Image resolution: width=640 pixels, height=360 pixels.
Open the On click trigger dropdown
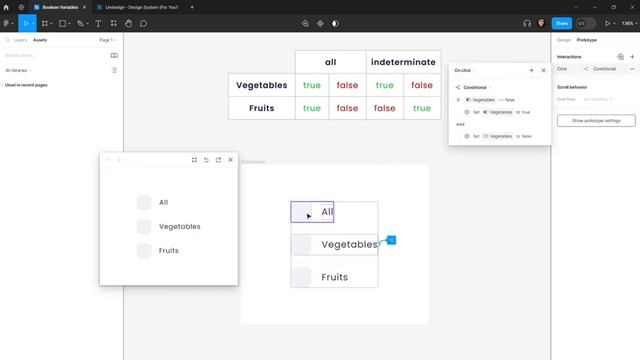click(x=464, y=71)
